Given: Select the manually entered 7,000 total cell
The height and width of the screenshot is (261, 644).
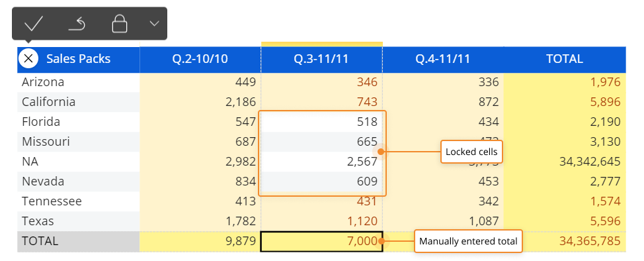Looking at the screenshot, I should click(x=321, y=241).
